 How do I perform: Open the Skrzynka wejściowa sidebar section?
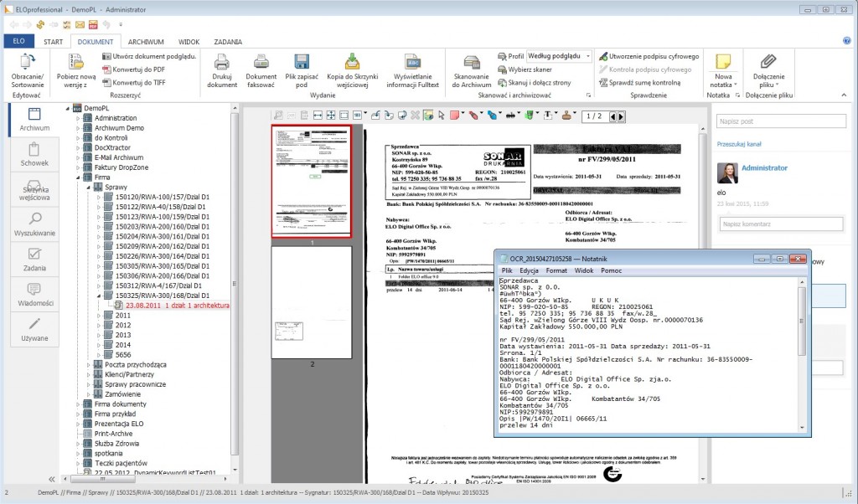pyautogui.click(x=34, y=189)
